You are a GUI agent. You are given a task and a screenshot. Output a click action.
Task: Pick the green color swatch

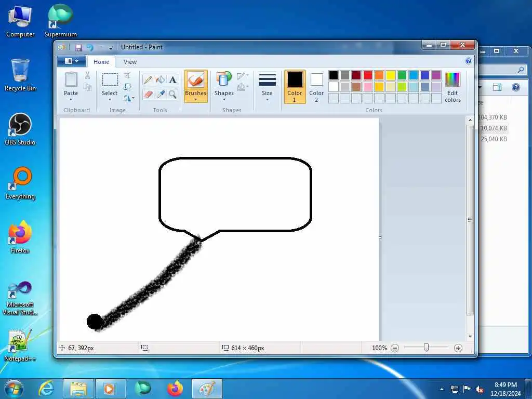[402, 75]
